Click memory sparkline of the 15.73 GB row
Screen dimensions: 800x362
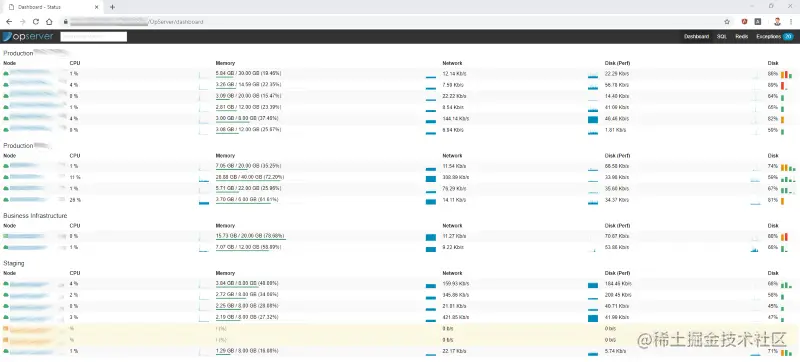coord(431,237)
